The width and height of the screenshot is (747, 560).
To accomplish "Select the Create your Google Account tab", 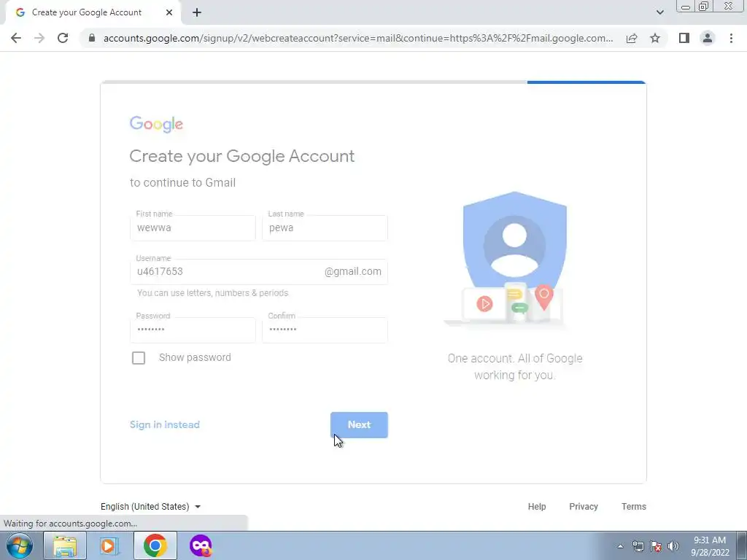I will (x=93, y=12).
